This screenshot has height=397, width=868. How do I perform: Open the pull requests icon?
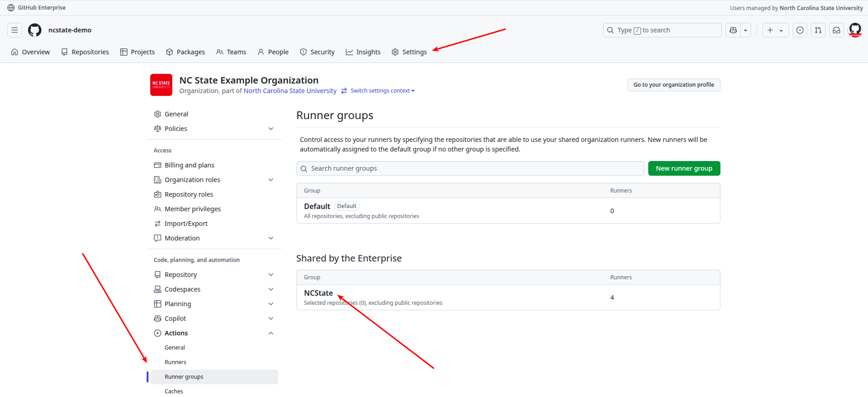coord(818,30)
